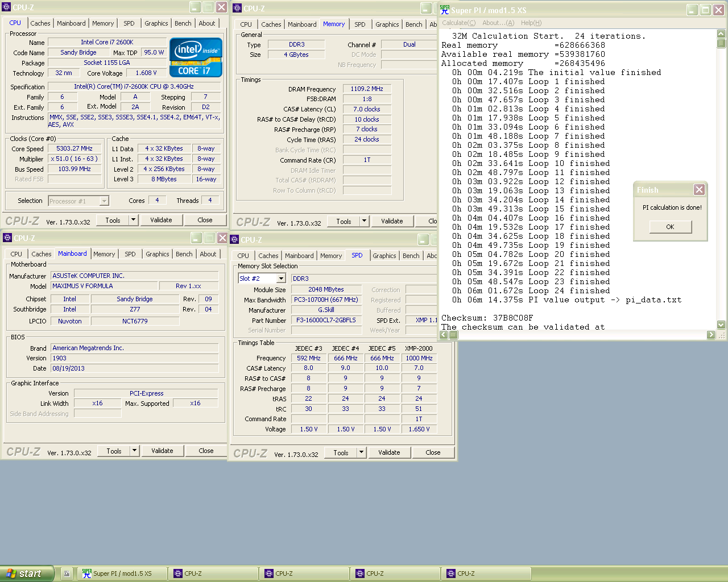The width and height of the screenshot is (728, 582).
Task: Click Validate in SPD tab window
Action: tap(389, 452)
